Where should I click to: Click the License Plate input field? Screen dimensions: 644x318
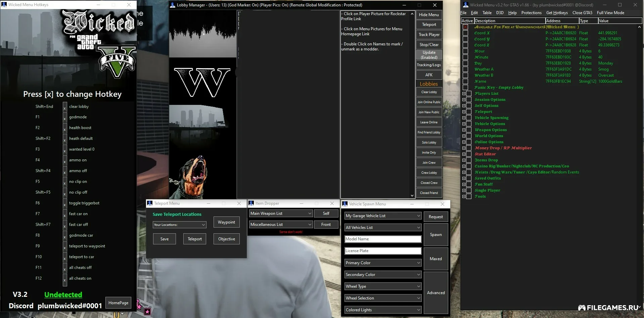tap(383, 251)
